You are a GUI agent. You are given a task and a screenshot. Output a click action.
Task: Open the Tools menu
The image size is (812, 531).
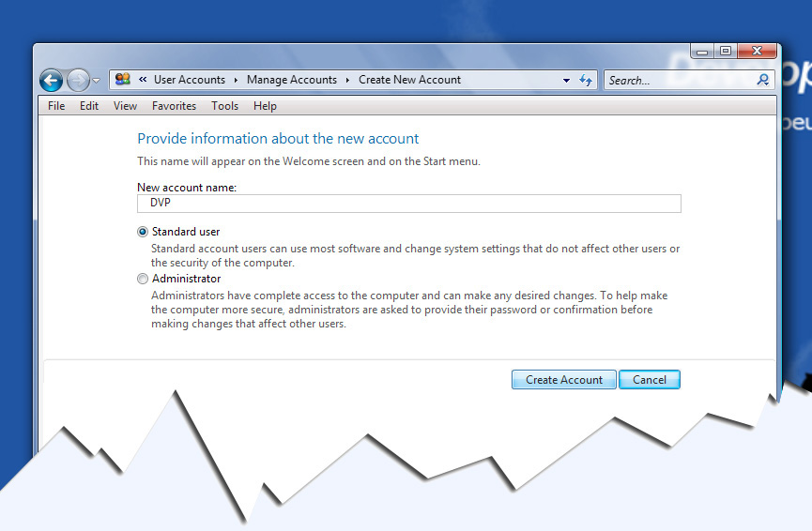tap(224, 106)
